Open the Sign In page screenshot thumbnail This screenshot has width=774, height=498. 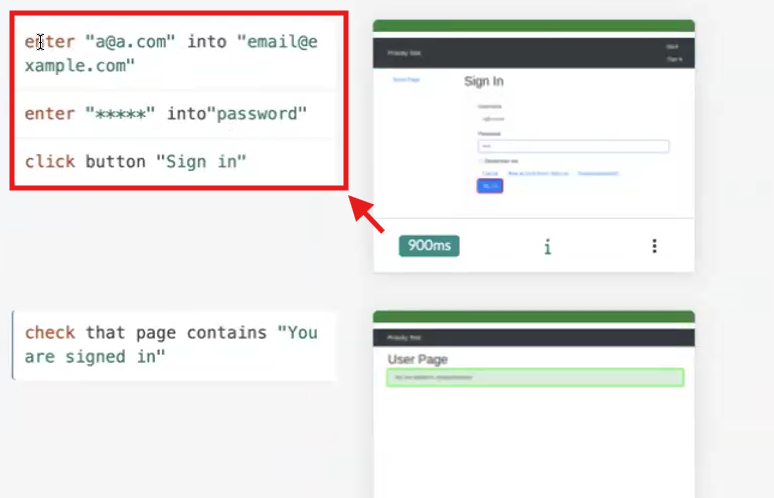(x=533, y=125)
